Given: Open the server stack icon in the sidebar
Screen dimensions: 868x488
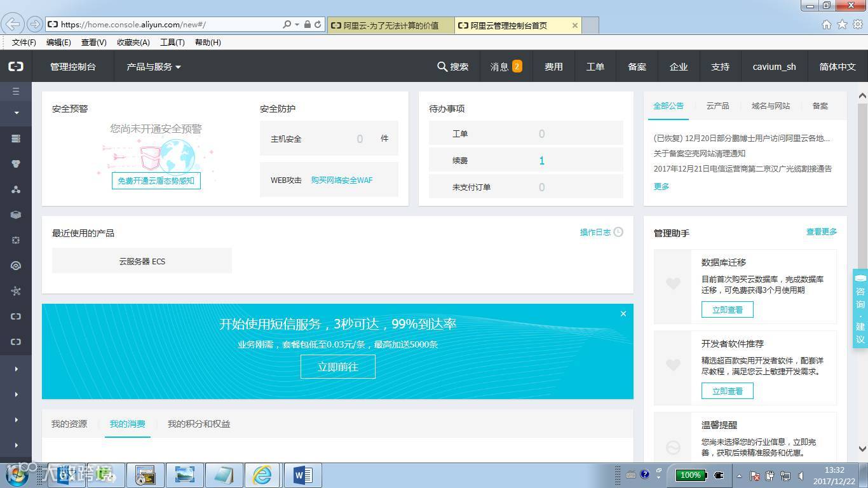Looking at the screenshot, I should pyautogui.click(x=16, y=139).
